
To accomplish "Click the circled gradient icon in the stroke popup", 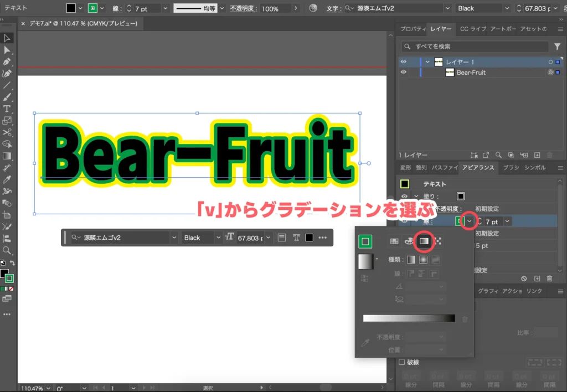I will coord(424,241).
